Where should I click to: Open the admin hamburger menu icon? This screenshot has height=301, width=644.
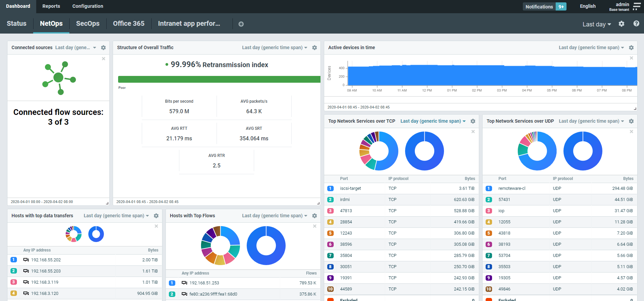637,7
